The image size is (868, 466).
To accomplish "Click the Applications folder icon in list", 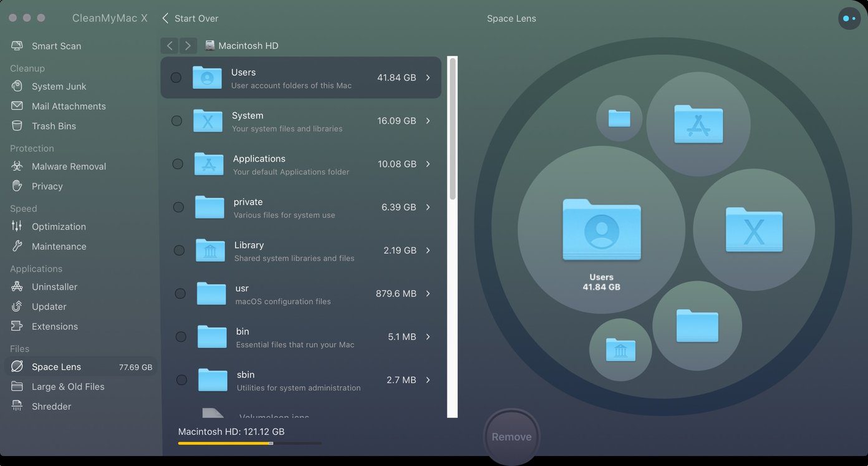I will coord(209,163).
